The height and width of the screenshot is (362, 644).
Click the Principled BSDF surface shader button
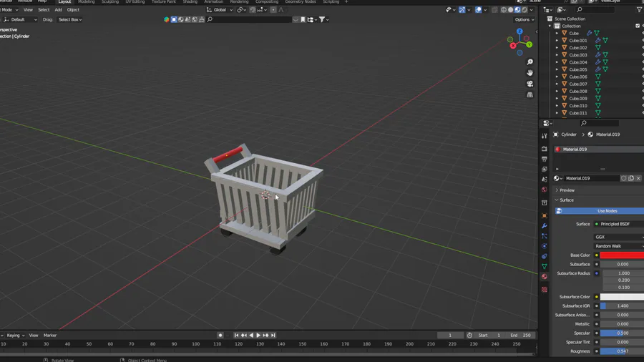click(618, 224)
